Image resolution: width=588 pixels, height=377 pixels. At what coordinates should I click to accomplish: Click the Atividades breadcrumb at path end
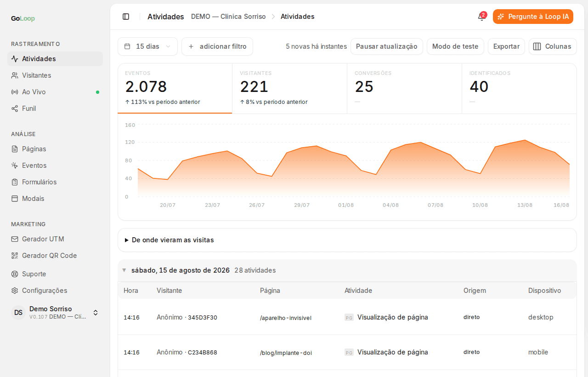[x=298, y=17]
